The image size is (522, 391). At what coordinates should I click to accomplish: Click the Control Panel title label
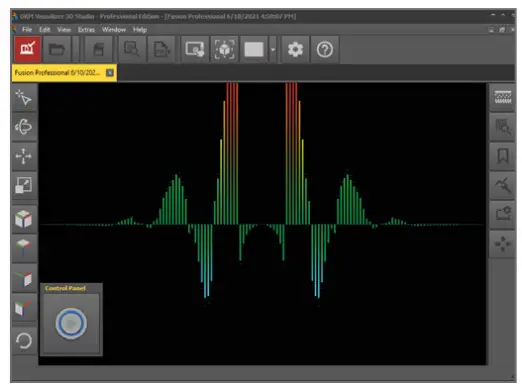tap(65, 288)
